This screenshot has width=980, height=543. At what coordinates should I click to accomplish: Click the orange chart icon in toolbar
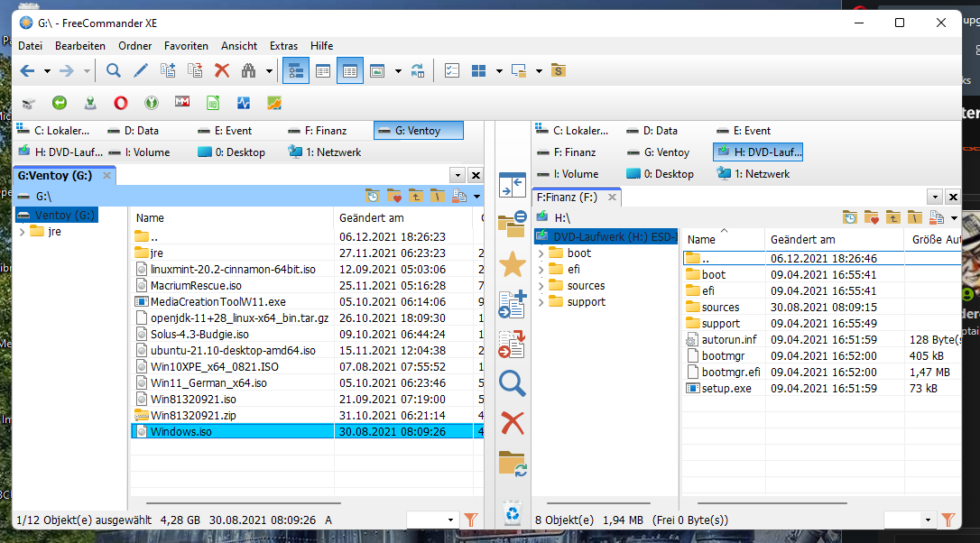(x=274, y=103)
